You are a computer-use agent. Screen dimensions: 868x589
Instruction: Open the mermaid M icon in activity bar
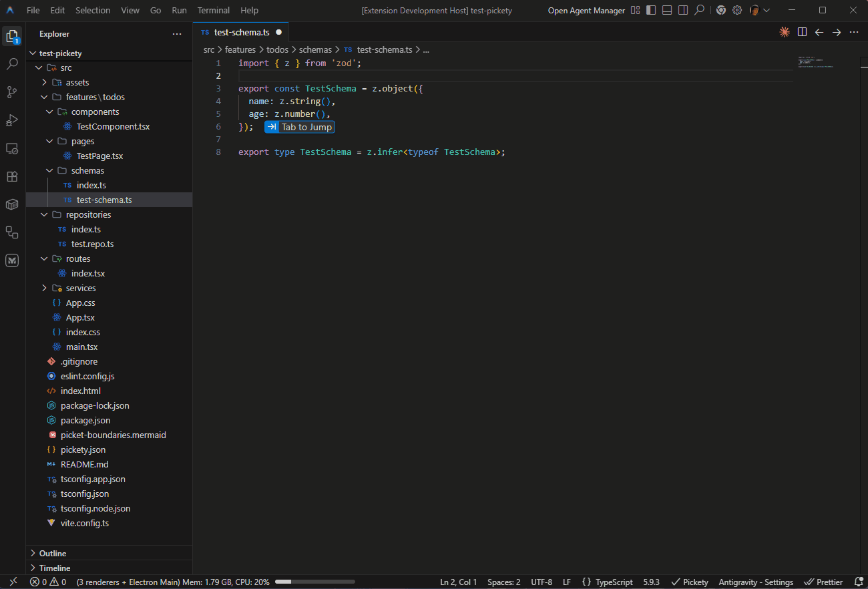(x=12, y=260)
